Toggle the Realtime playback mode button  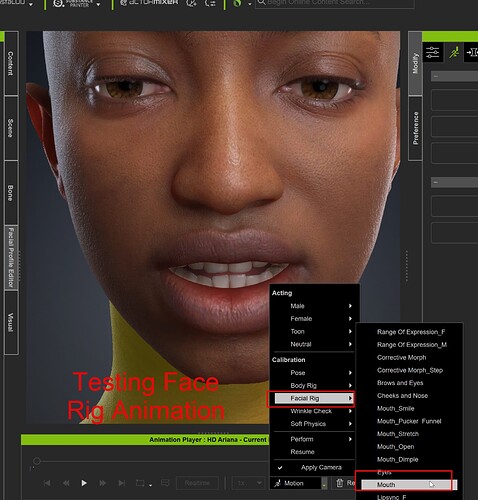[197, 483]
